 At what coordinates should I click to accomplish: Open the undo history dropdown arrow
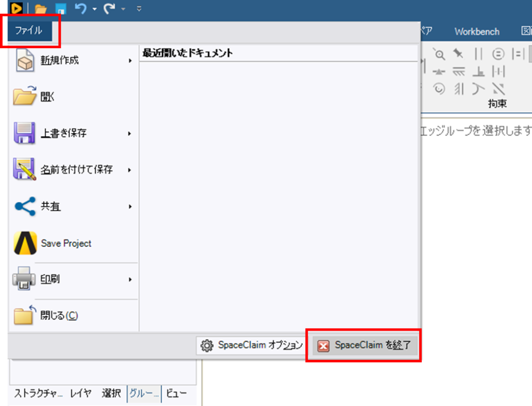click(95, 9)
